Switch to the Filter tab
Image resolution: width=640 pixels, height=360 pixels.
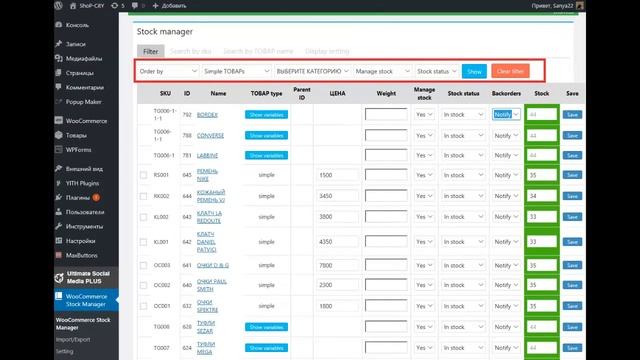(x=151, y=51)
